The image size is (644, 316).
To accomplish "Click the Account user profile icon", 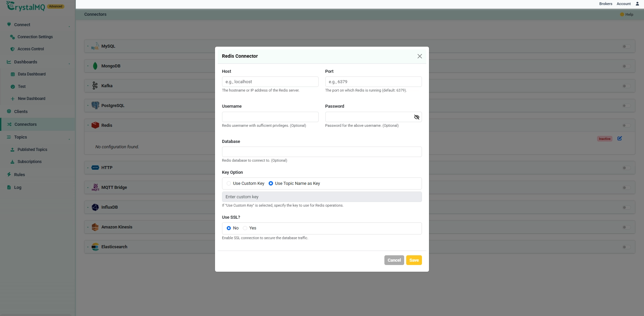I will click(x=637, y=4).
